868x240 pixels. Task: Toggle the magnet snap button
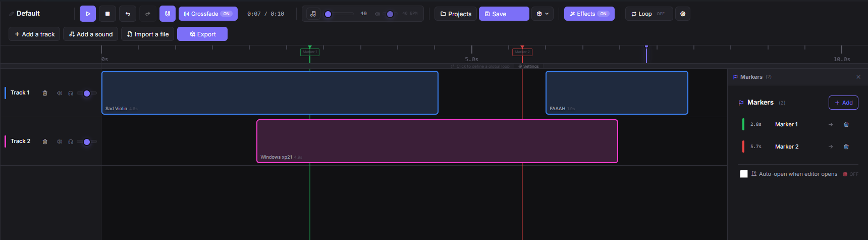tap(168, 14)
